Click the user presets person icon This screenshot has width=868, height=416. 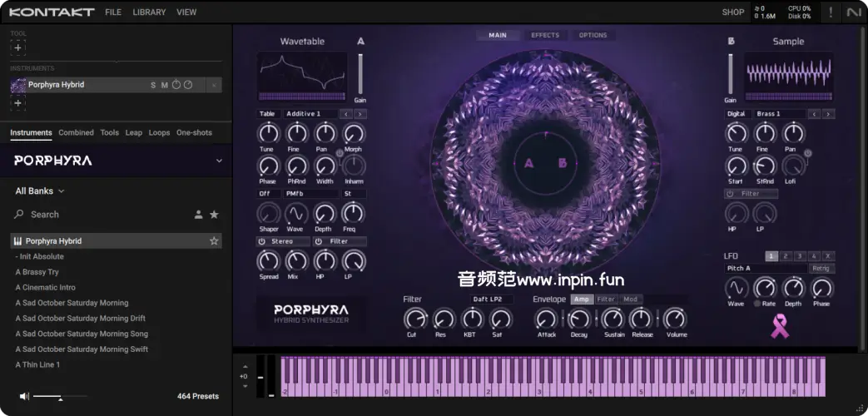198,215
